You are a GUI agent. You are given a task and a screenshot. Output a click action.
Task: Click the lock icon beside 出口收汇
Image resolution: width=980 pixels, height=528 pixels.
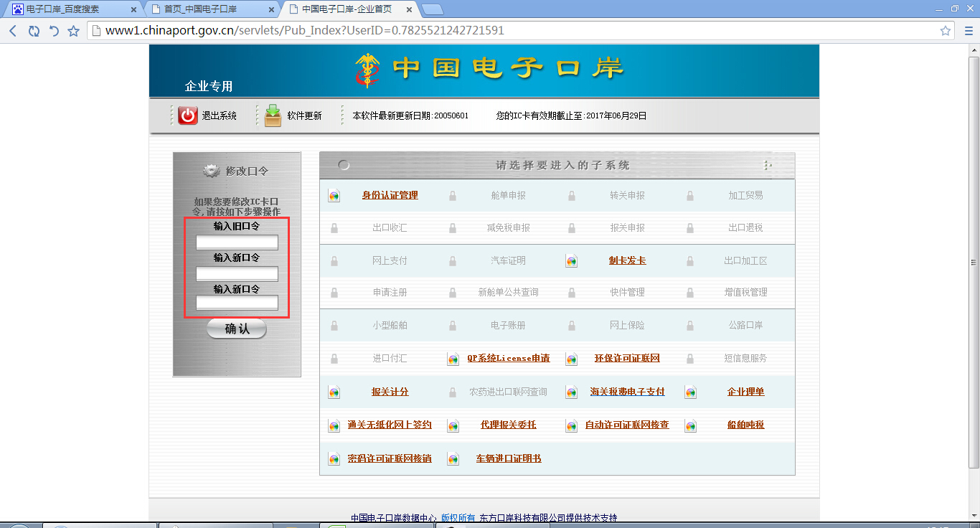334,228
